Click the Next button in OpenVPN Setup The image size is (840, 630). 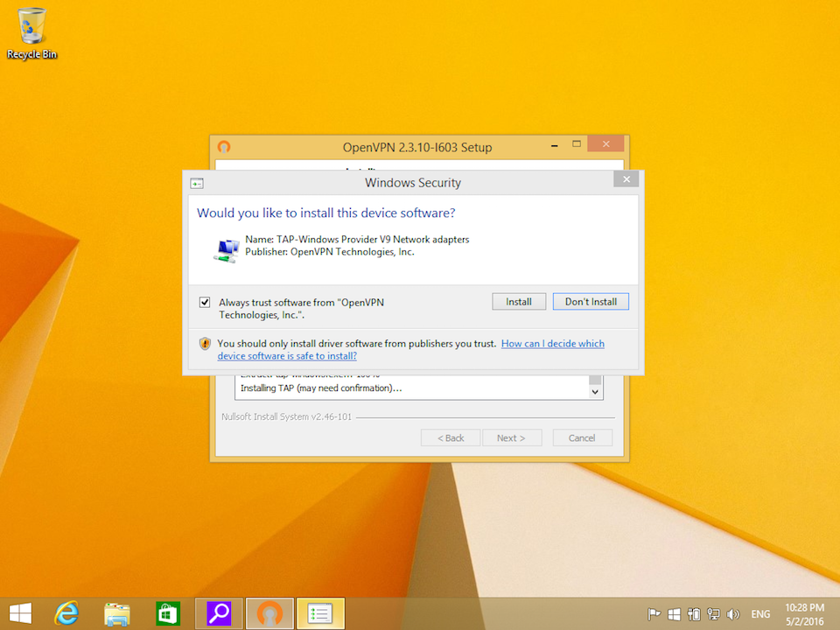tap(512, 437)
